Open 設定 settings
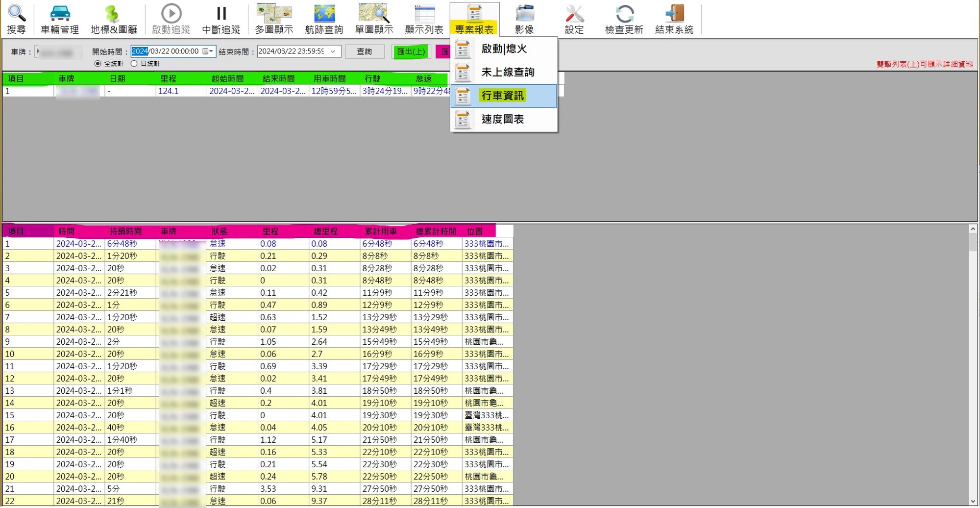Viewport: 980px width, 508px height. click(574, 19)
